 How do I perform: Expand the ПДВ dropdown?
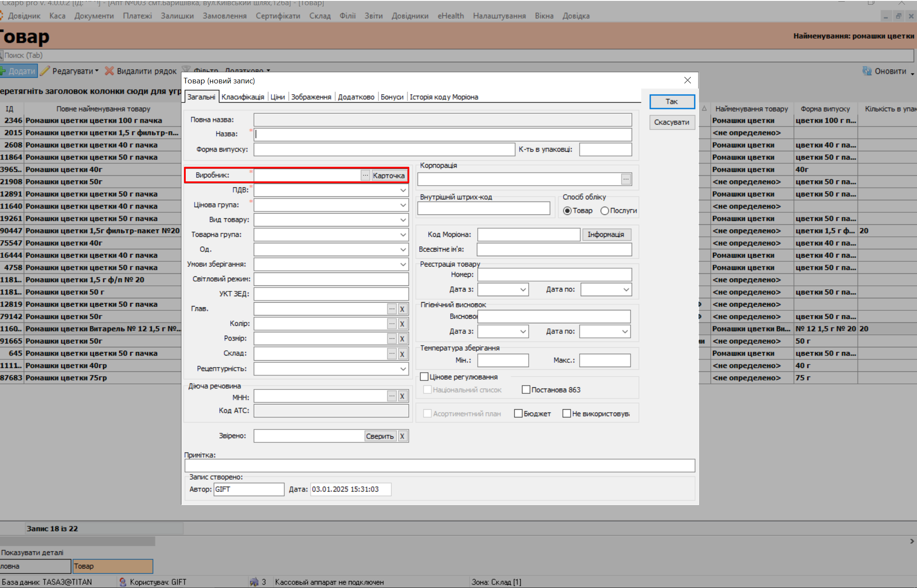[403, 190]
